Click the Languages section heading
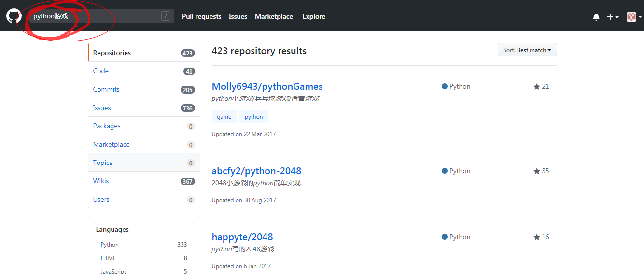This screenshot has width=644, height=274. (x=112, y=229)
